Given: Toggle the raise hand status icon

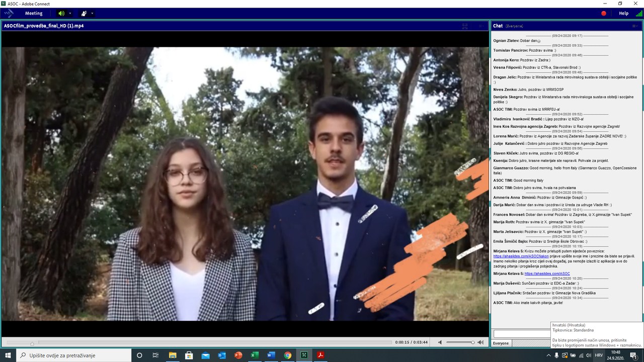Looking at the screenshot, I should click(84, 14).
